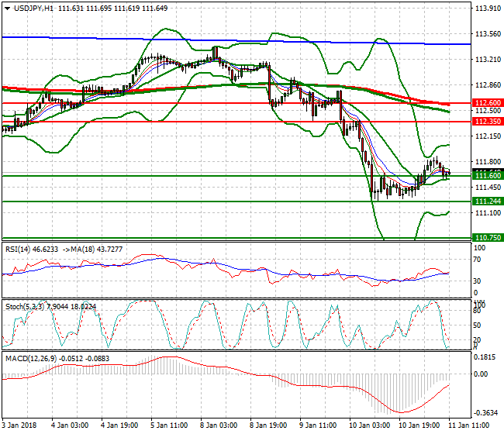Select the Stochastic 50 level label
This screenshot has width=504, height=434.
[x=478, y=325]
